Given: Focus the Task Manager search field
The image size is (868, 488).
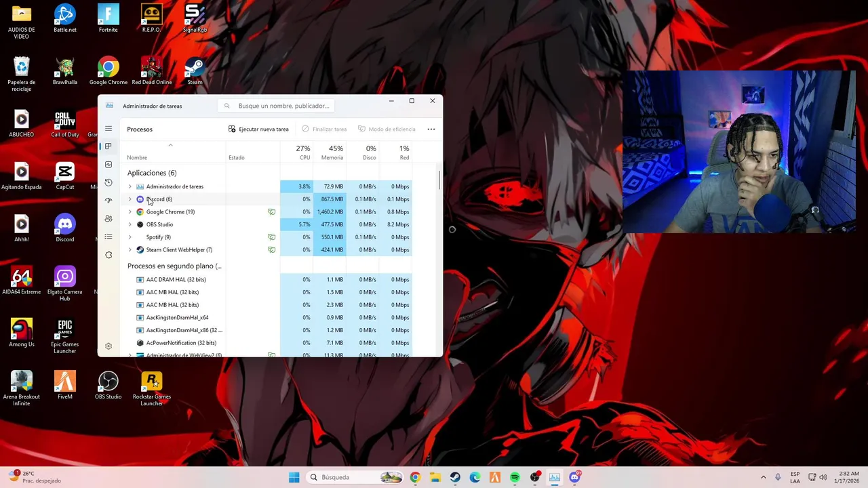Looking at the screenshot, I should 275,106.
